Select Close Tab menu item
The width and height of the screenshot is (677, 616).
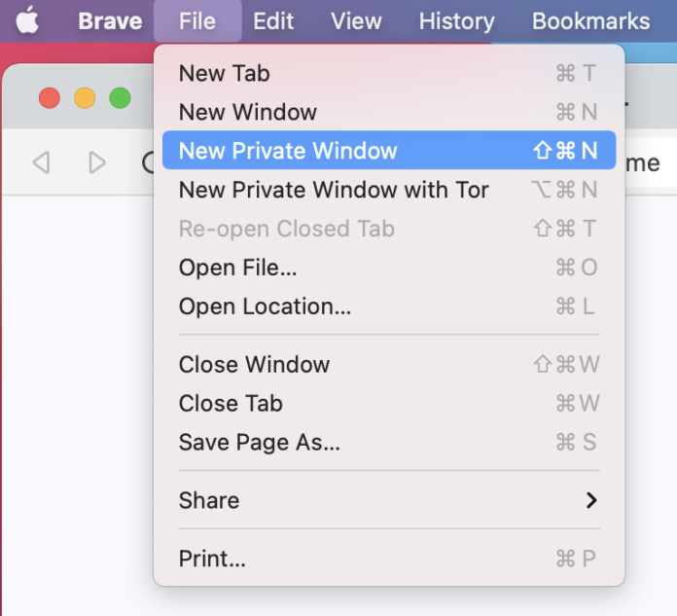pyautogui.click(x=231, y=403)
